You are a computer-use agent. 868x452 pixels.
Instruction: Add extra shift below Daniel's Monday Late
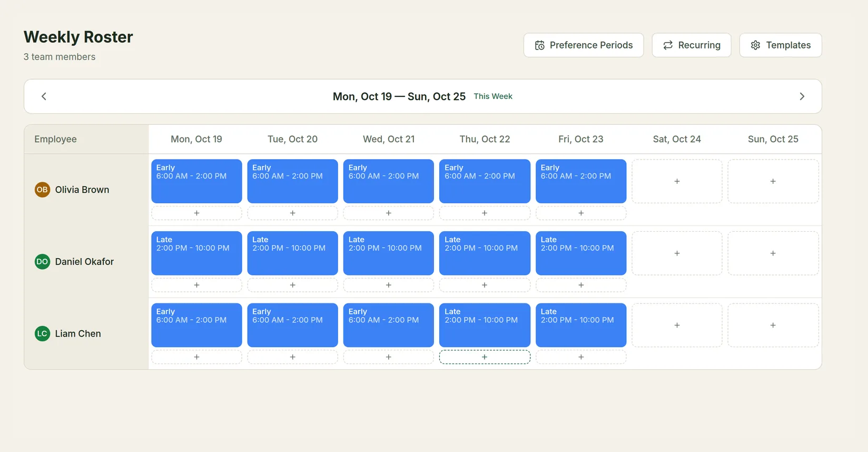click(x=196, y=285)
